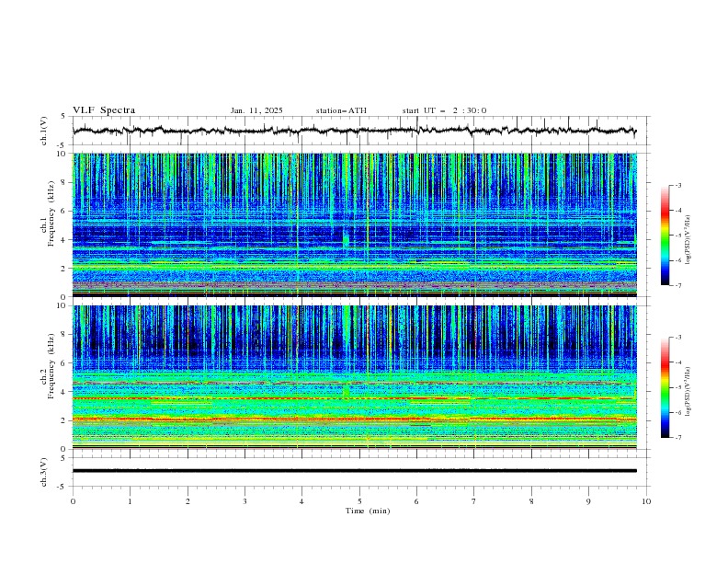
Task: Click the lower color scale bar
Action: (665, 387)
